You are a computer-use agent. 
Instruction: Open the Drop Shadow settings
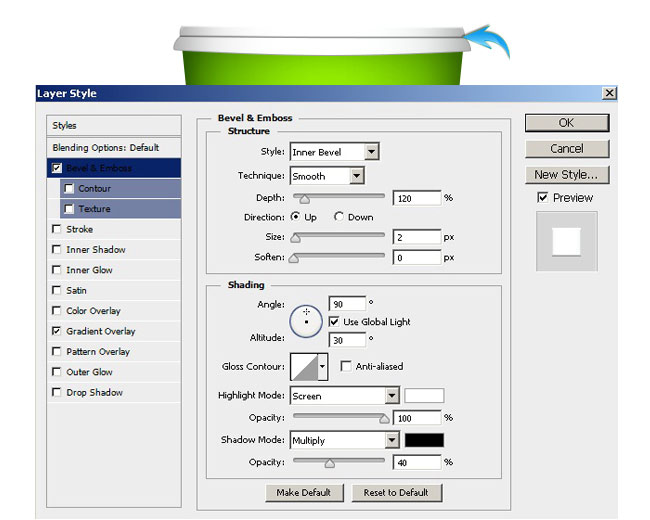point(95,392)
